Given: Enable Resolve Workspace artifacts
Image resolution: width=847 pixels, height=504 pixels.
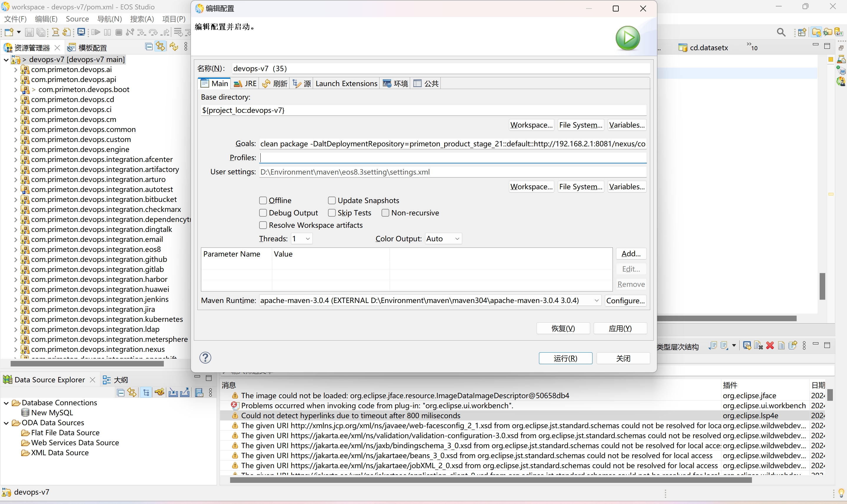Looking at the screenshot, I should tap(263, 225).
